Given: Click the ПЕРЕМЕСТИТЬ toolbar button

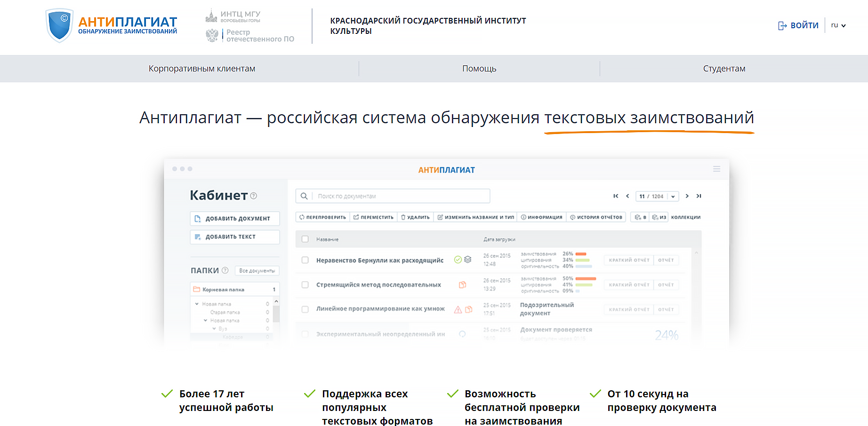Looking at the screenshot, I should [373, 217].
